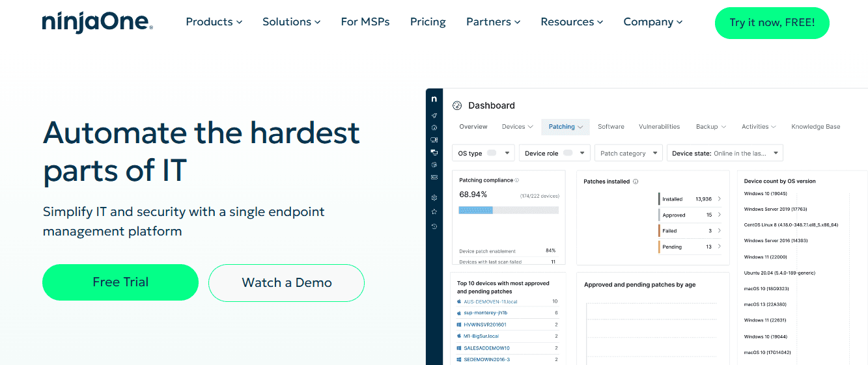Select the Patching tab
The width and height of the screenshot is (868, 365).
[x=566, y=127]
